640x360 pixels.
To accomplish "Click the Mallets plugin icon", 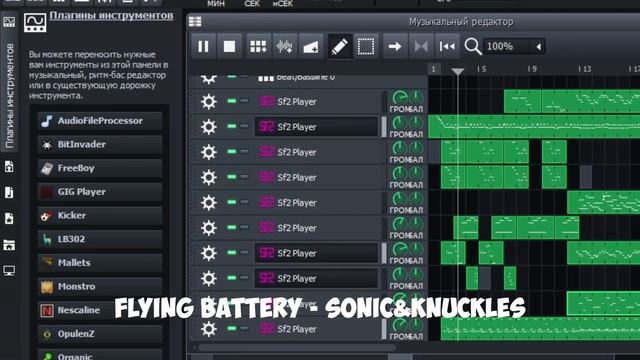I will [47, 262].
